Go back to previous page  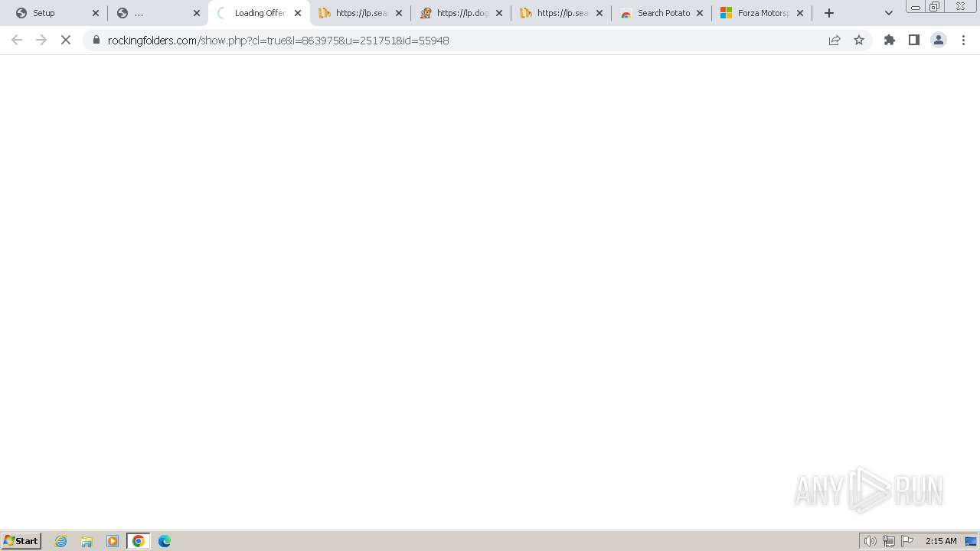pos(17,40)
